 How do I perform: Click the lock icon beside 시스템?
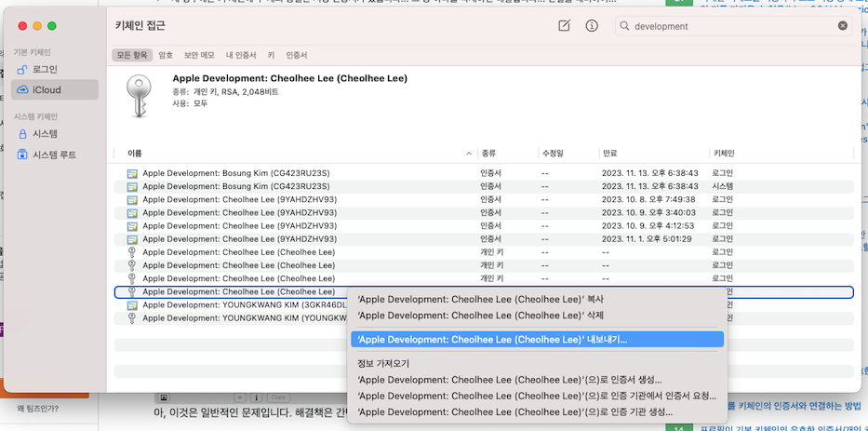[x=22, y=134]
